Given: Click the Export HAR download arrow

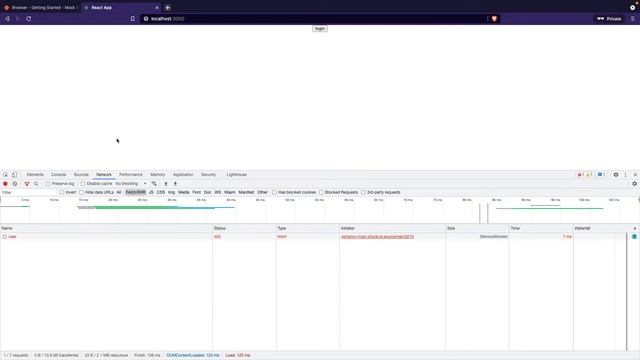Looking at the screenshot, I should coord(176,184).
